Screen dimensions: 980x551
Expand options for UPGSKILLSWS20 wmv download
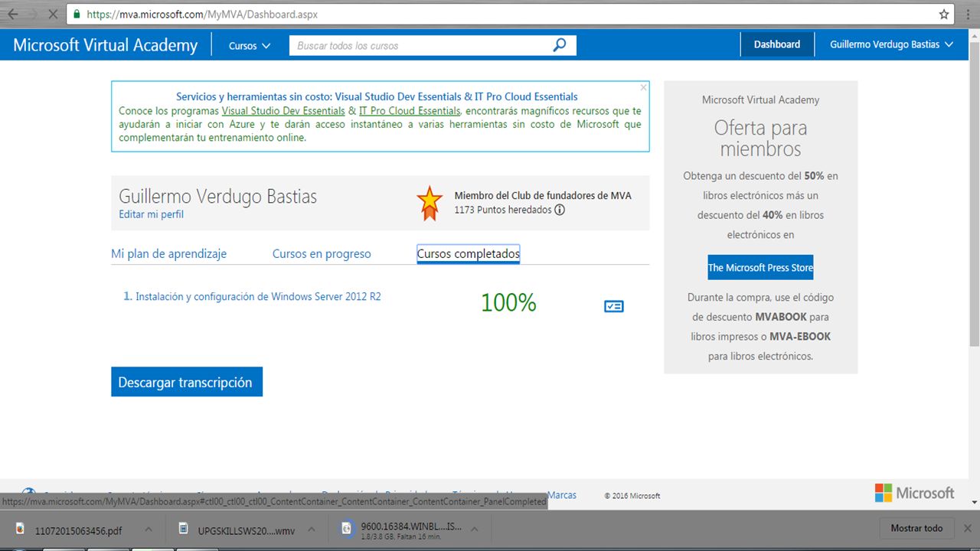pyautogui.click(x=312, y=529)
